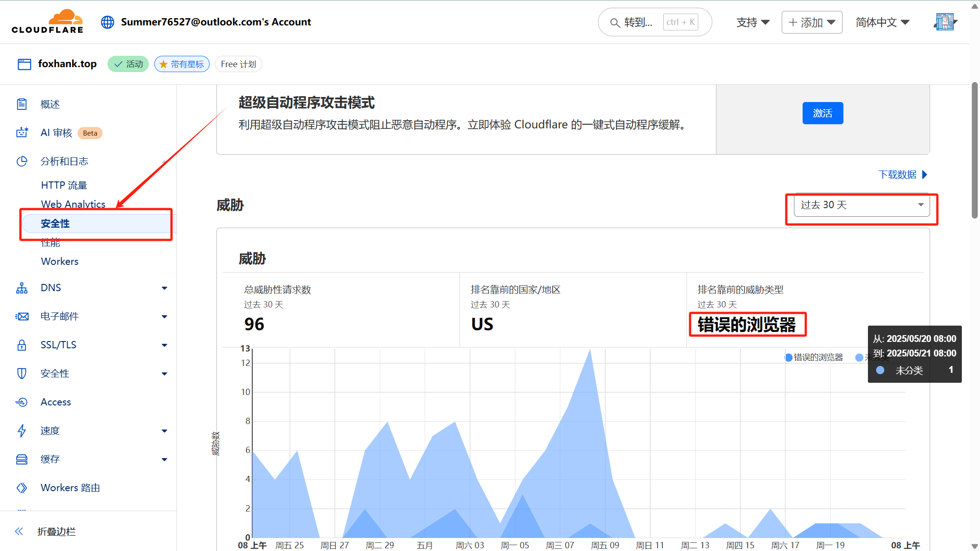Click the search magnifier icon

pyautogui.click(x=615, y=23)
